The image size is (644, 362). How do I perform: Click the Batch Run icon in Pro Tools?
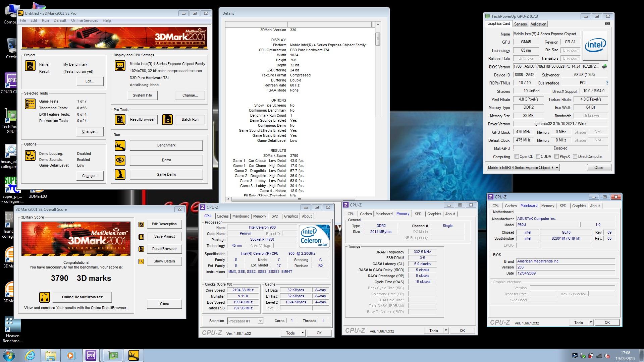[x=167, y=119]
